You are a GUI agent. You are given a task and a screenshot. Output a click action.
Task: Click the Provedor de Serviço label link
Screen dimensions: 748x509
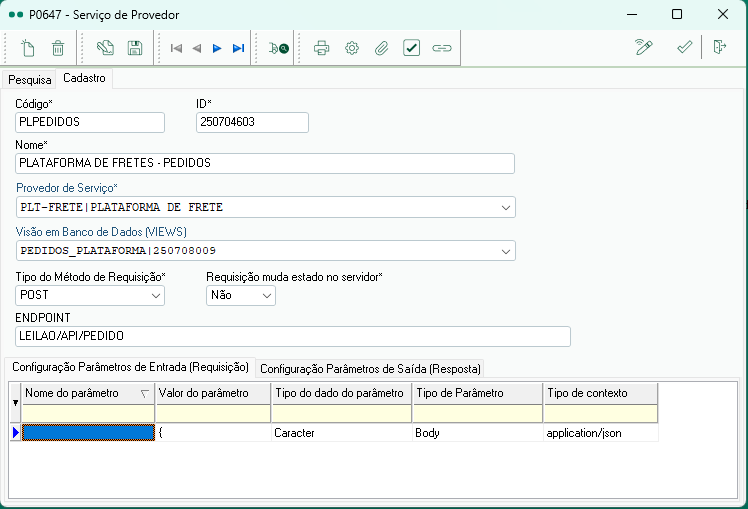click(x=66, y=188)
